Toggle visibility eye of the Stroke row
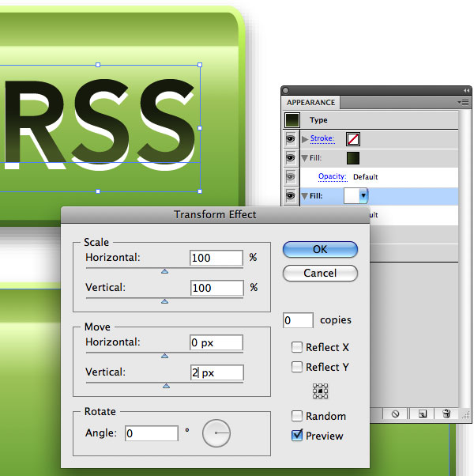The height and width of the screenshot is (476, 474). [290, 139]
